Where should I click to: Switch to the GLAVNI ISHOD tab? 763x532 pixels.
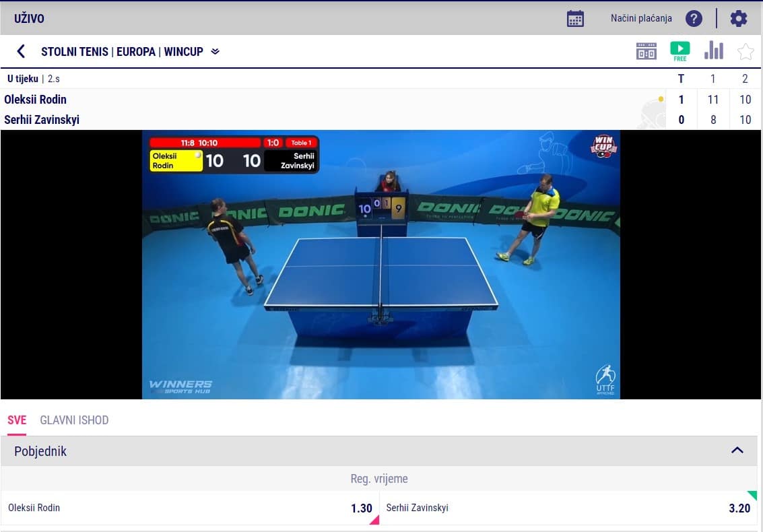74,420
